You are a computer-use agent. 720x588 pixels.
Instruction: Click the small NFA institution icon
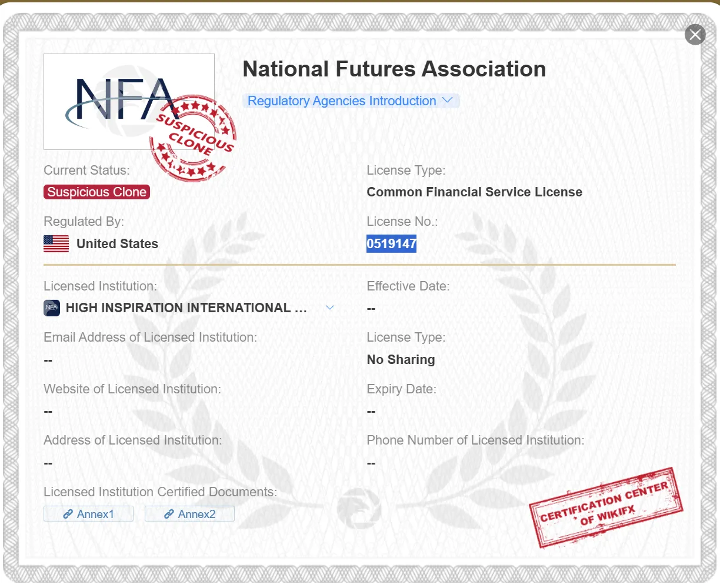click(x=52, y=308)
